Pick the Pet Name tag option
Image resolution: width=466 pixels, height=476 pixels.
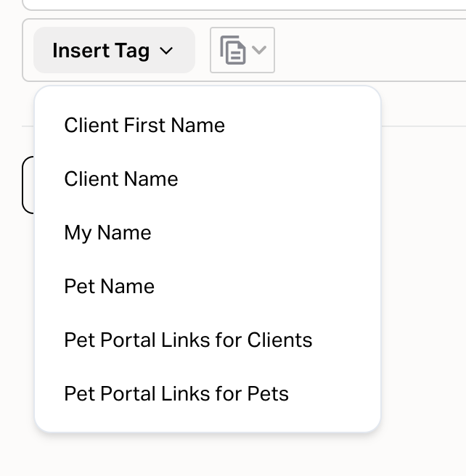tap(109, 287)
